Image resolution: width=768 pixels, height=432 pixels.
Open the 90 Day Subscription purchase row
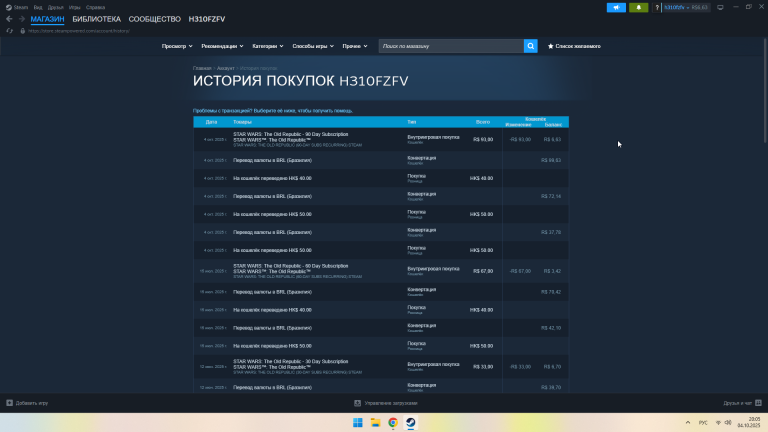click(x=381, y=140)
